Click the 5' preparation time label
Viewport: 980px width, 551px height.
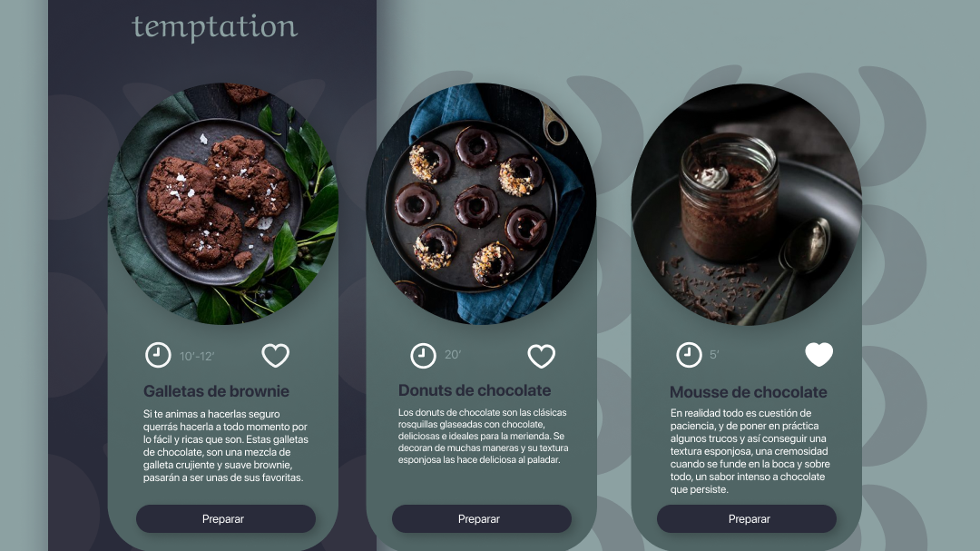tap(714, 355)
